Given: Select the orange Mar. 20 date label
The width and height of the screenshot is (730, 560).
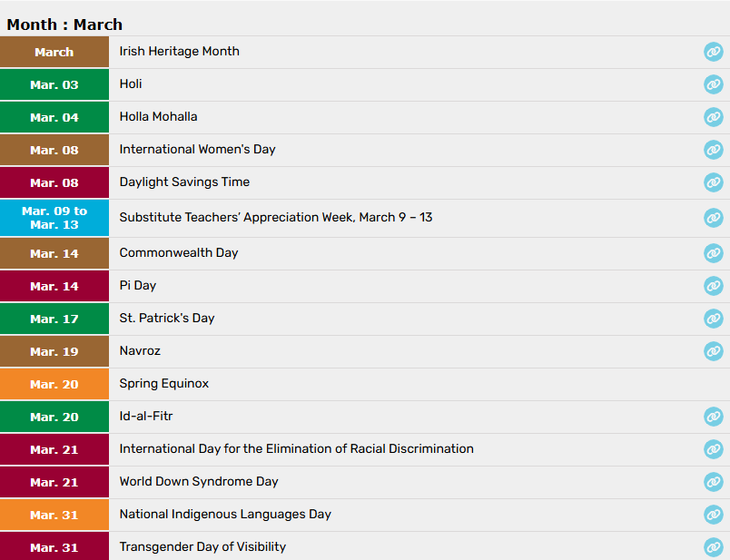Looking at the screenshot, I should [x=54, y=384].
